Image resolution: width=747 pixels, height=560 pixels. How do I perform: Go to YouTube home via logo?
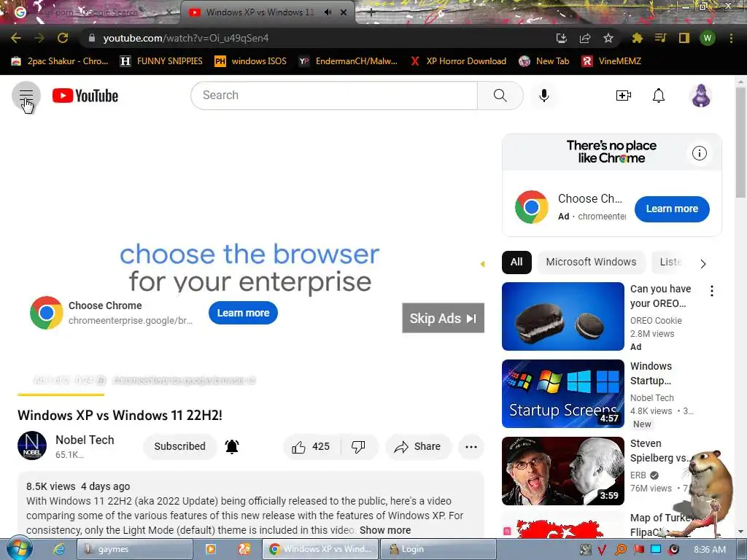[85, 96]
